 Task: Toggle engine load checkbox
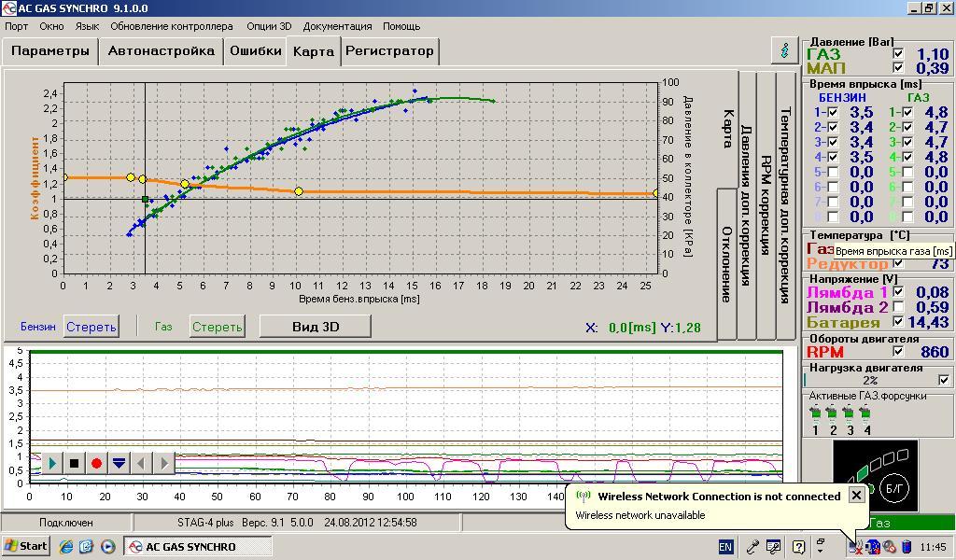pyautogui.click(x=944, y=380)
